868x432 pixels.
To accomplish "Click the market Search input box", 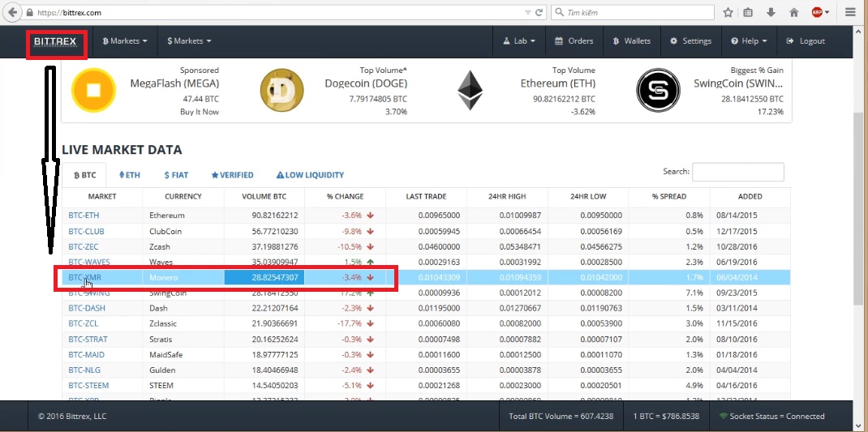I will (x=738, y=172).
